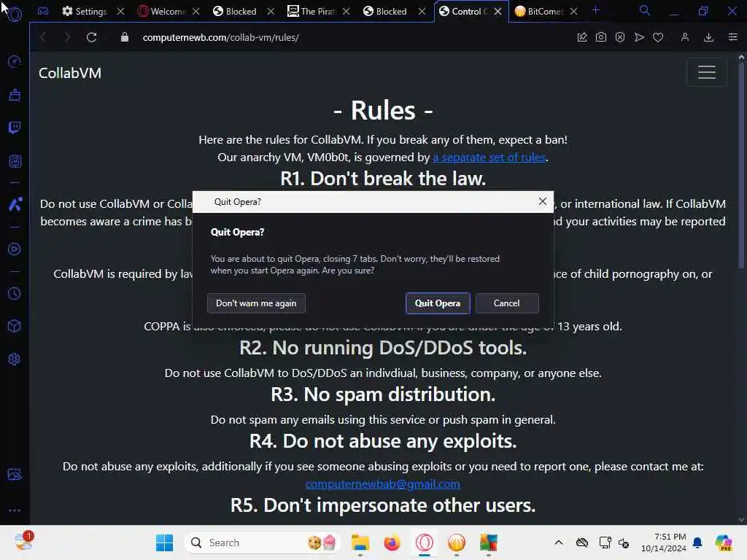
Task: Open the Twitch sidebar panel
Action: [x=15, y=128]
